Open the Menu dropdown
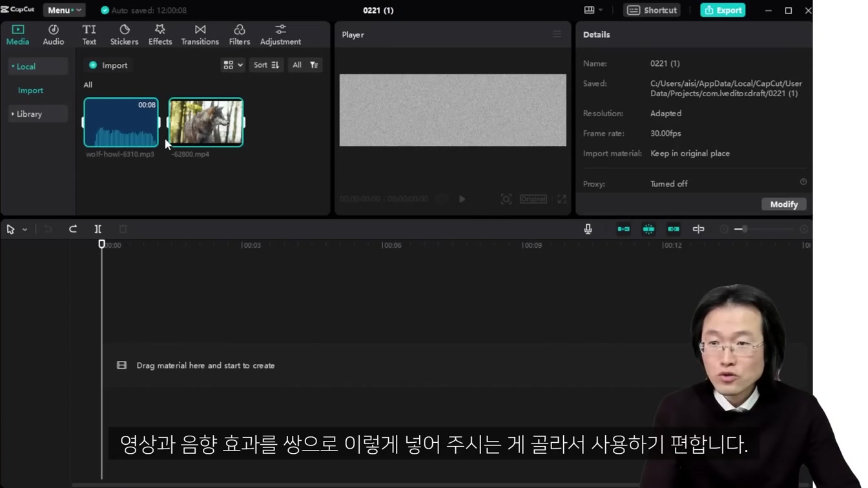Viewport: 868px width, 488px height. (x=64, y=10)
